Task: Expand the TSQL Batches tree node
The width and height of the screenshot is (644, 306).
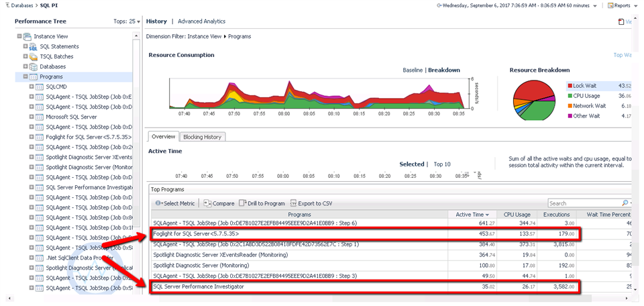Action: (x=25, y=56)
